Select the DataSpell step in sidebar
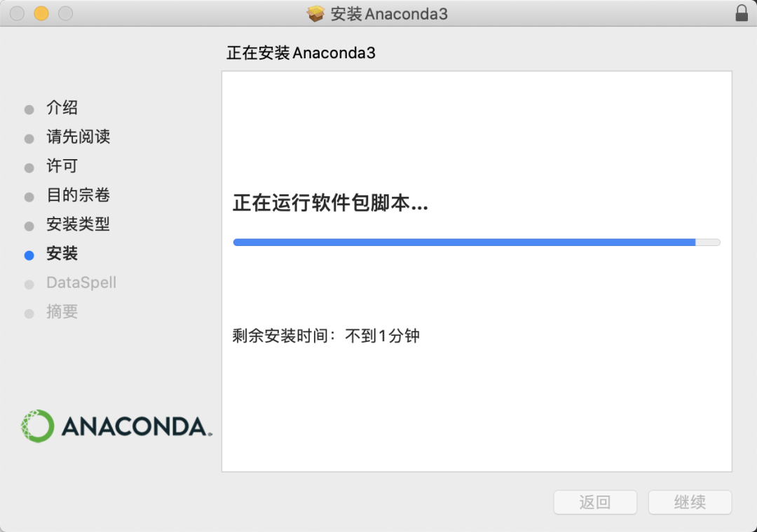This screenshot has height=532, width=757. (81, 282)
